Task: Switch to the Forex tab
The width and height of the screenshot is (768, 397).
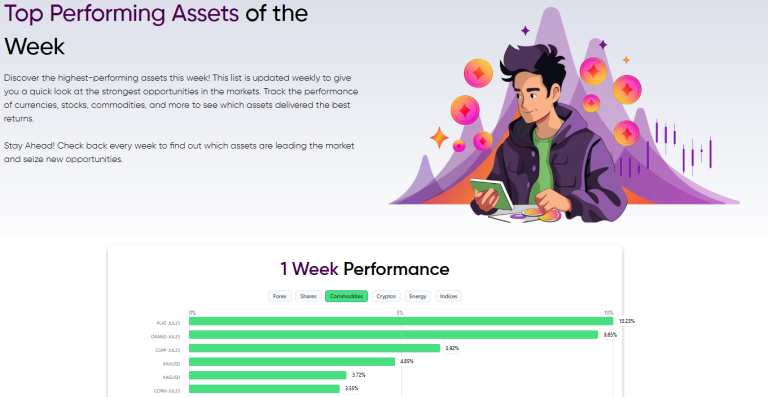Action: (280, 296)
